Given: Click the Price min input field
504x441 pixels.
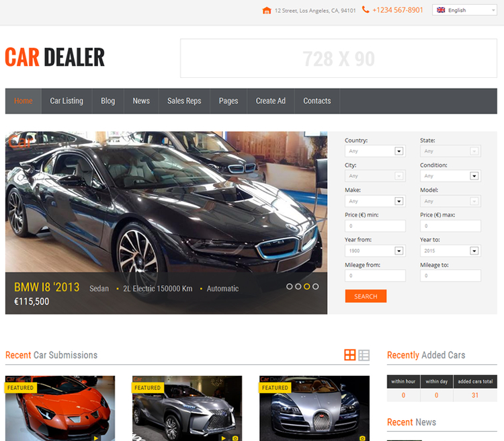Looking at the screenshot, I should [x=375, y=226].
